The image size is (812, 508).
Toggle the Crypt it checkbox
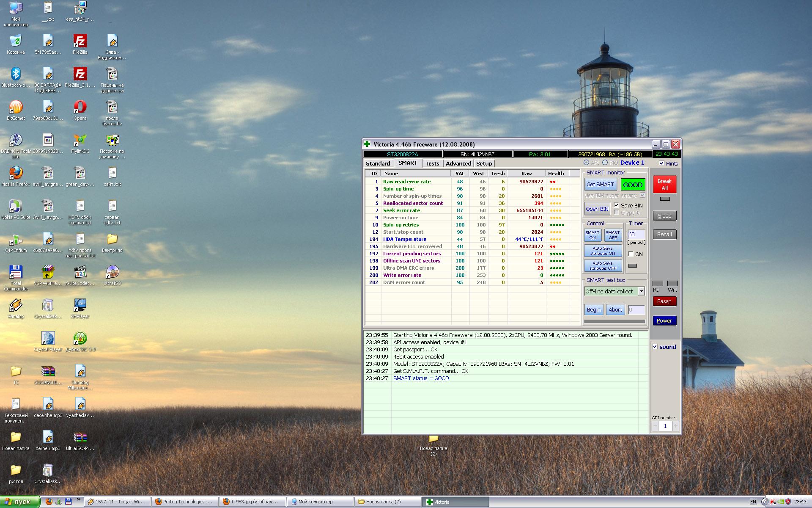tap(616, 213)
